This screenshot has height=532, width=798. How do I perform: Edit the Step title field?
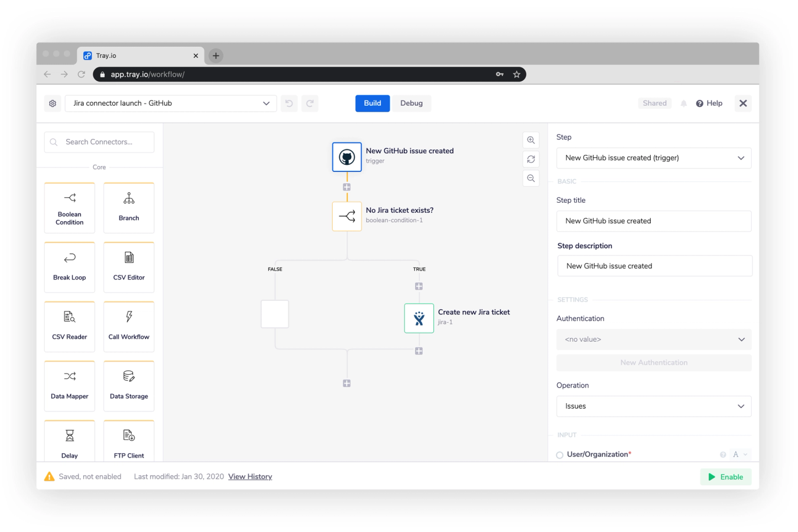pyautogui.click(x=654, y=221)
